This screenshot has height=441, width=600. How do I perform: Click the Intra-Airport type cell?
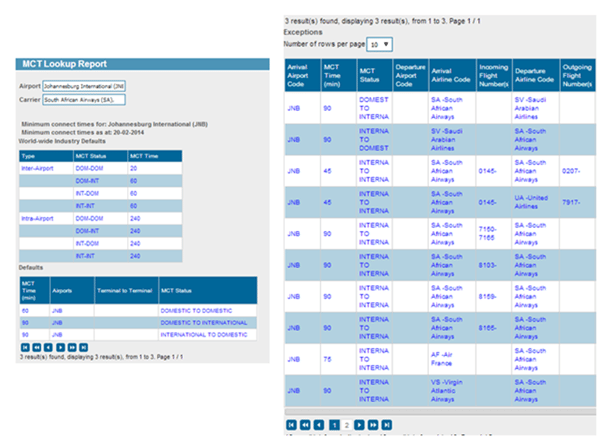pos(46,219)
